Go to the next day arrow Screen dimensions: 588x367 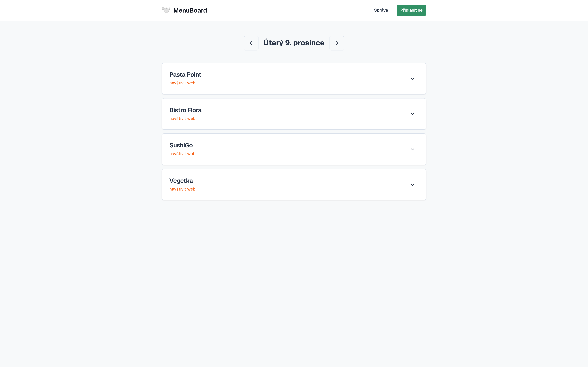click(337, 43)
